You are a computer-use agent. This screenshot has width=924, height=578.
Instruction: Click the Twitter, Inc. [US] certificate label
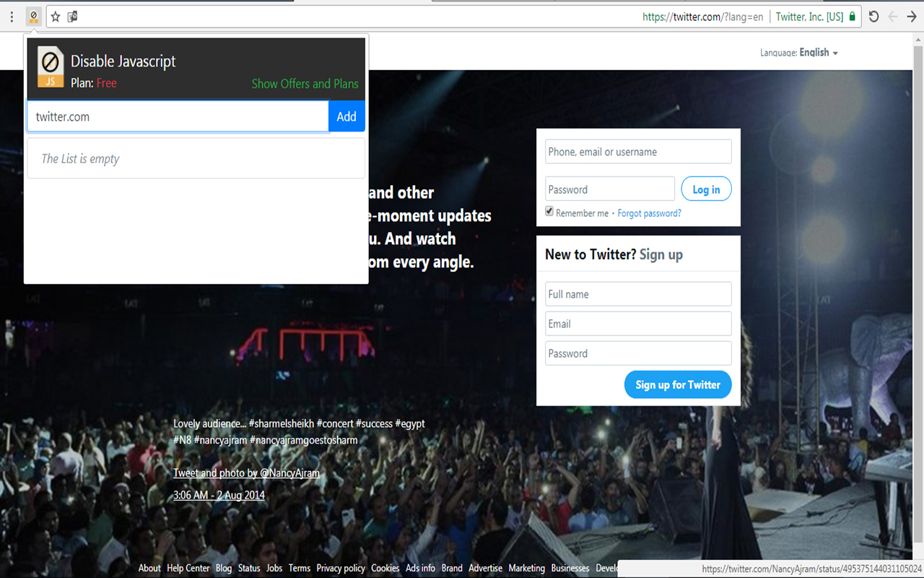[x=809, y=17]
